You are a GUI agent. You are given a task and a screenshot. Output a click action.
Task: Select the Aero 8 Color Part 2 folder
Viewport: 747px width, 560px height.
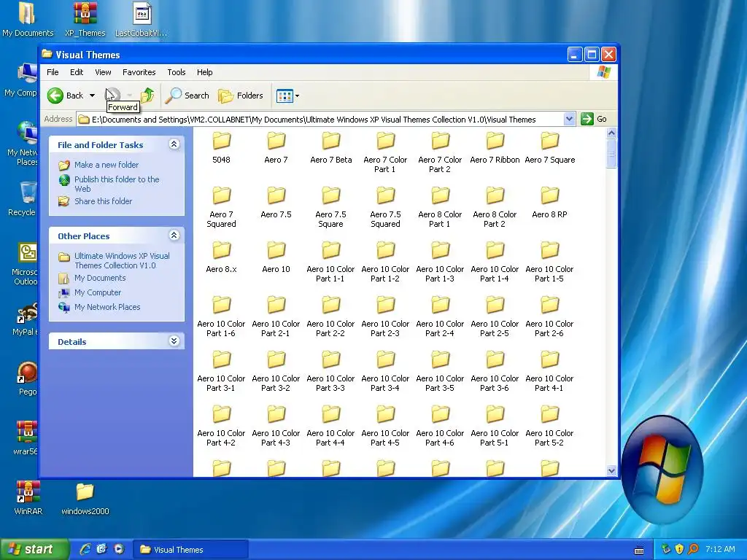coord(495,207)
